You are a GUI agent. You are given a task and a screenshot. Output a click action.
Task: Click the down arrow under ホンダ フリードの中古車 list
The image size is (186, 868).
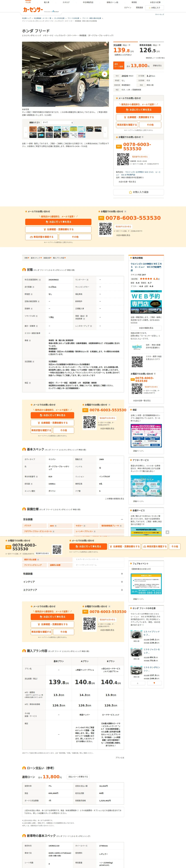[x=154, y=683]
